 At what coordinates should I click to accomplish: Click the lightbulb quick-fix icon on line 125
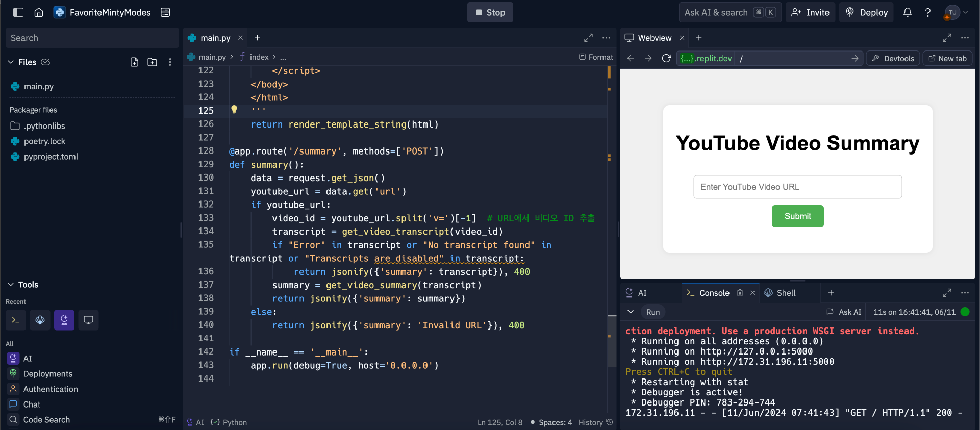click(234, 109)
